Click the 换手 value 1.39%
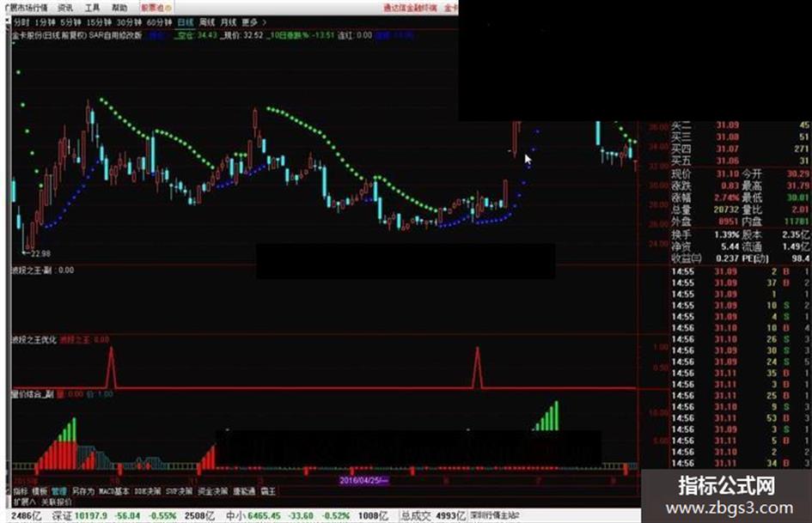Image resolution: width=812 pixels, height=523 pixels. click(x=727, y=234)
